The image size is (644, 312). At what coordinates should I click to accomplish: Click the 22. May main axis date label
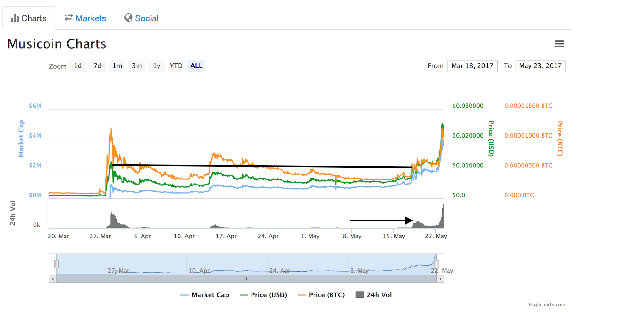pyautogui.click(x=436, y=236)
